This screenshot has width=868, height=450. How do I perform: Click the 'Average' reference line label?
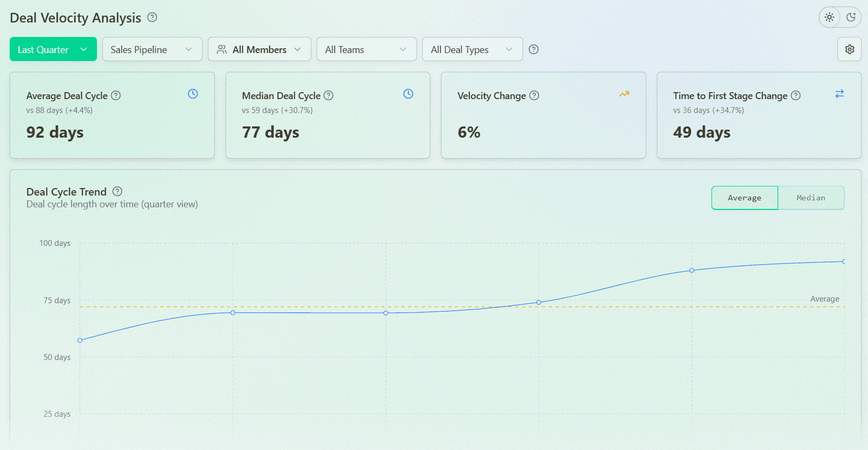click(825, 299)
